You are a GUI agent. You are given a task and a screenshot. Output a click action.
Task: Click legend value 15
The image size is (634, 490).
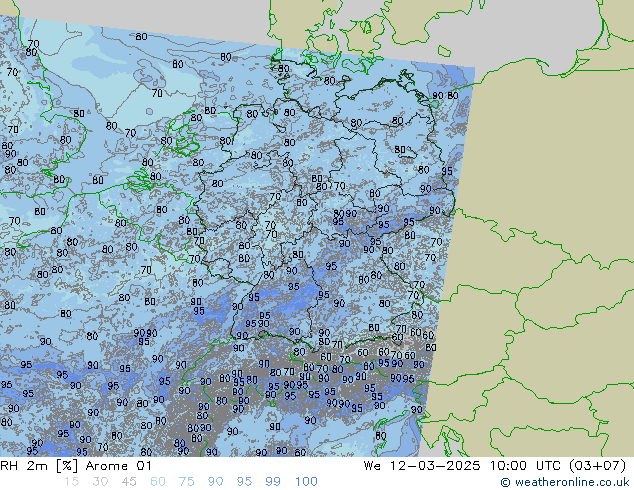(71, 482)
